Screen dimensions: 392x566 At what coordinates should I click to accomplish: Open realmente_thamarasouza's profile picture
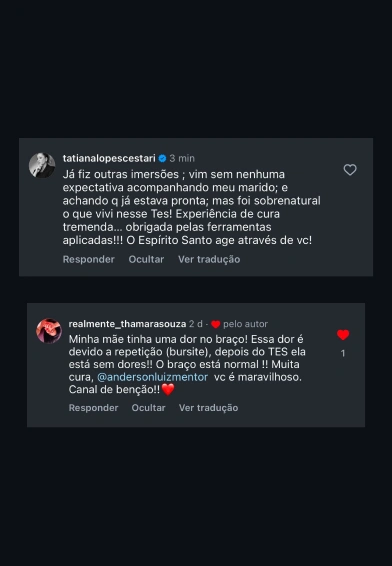(49, 331)
